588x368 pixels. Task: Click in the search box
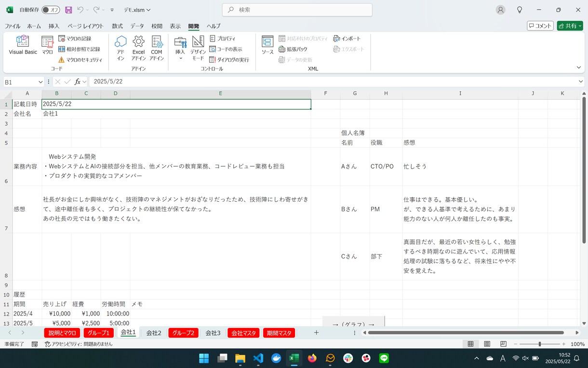pyautogui.click(x=297, y=10)
